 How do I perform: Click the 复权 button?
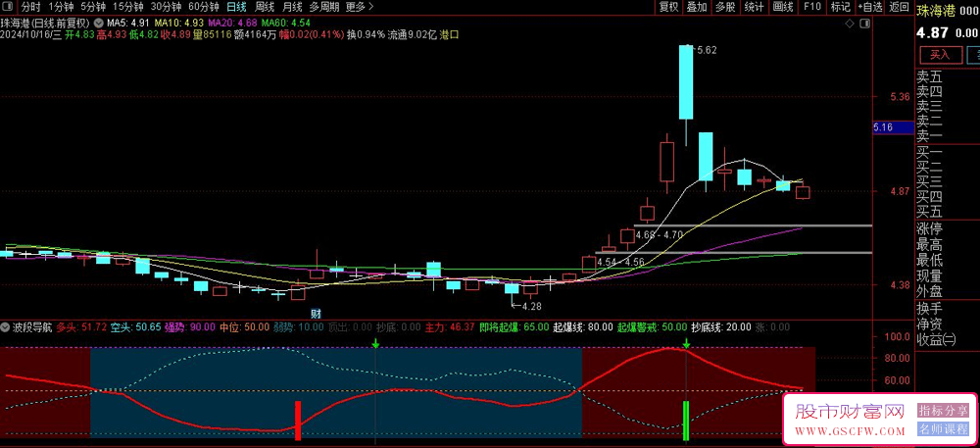(668, 7)
